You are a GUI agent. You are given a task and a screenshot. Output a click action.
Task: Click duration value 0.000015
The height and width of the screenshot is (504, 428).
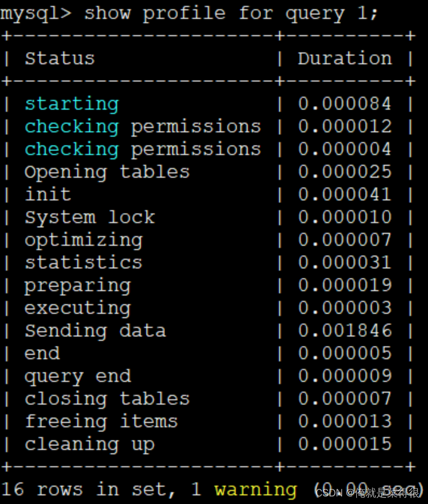(x=345, y=444)
